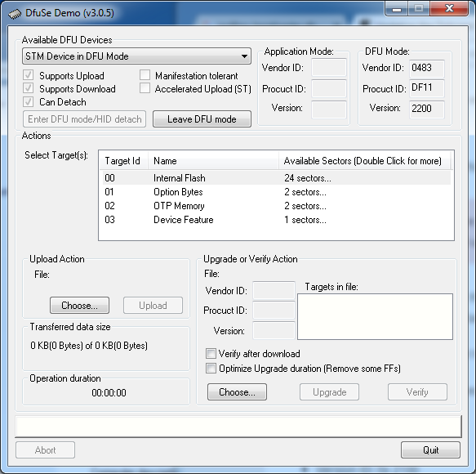Click the Target Id column header
The image size is (476, 474).
123,161
